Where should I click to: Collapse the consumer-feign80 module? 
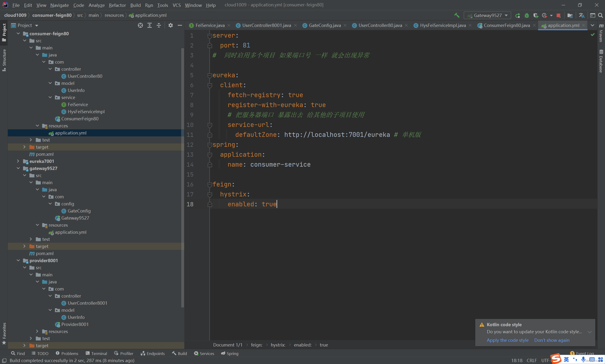click(x=18, y=33)
